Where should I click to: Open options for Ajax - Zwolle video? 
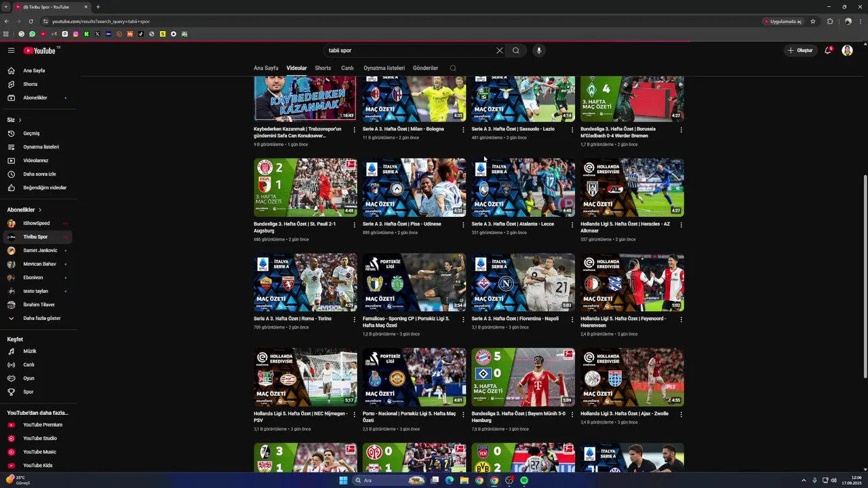[681, 414]
